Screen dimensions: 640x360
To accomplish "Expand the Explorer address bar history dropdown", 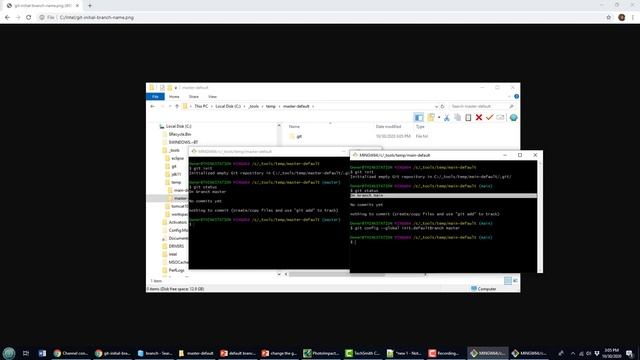I will [x=436, y=107].
